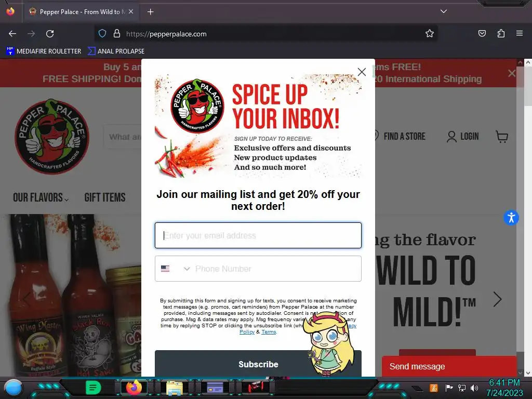Open the network tray icon
Viewport: 532px width, 399px height.
pos(462,388)
